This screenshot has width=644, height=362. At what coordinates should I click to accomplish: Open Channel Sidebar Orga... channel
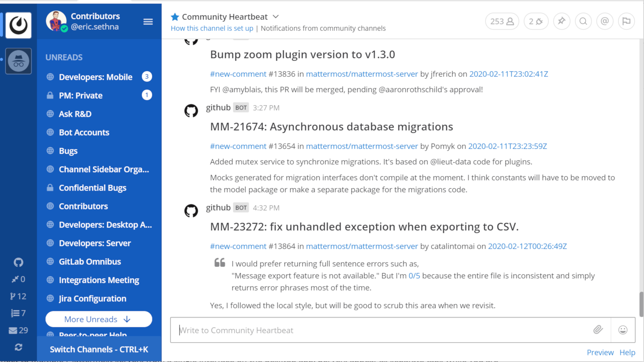coord(99,169)
